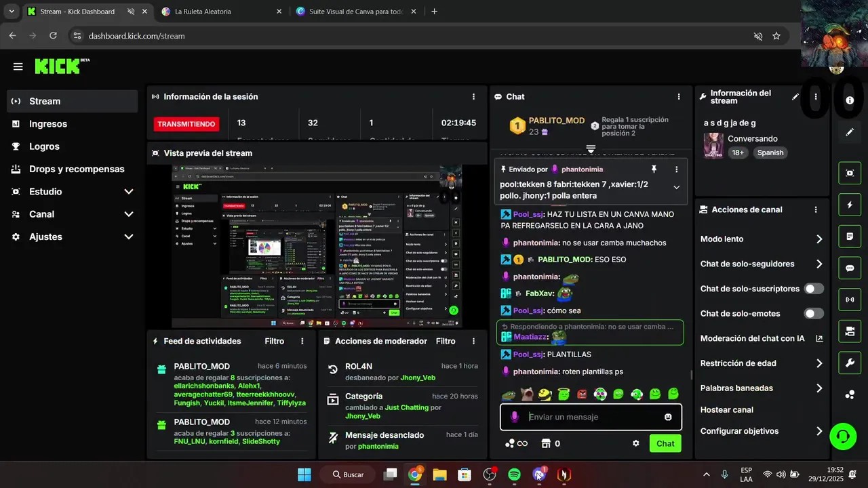Open Feed de actividades options menu
868x488 pixels.
[x=302, y=341]
